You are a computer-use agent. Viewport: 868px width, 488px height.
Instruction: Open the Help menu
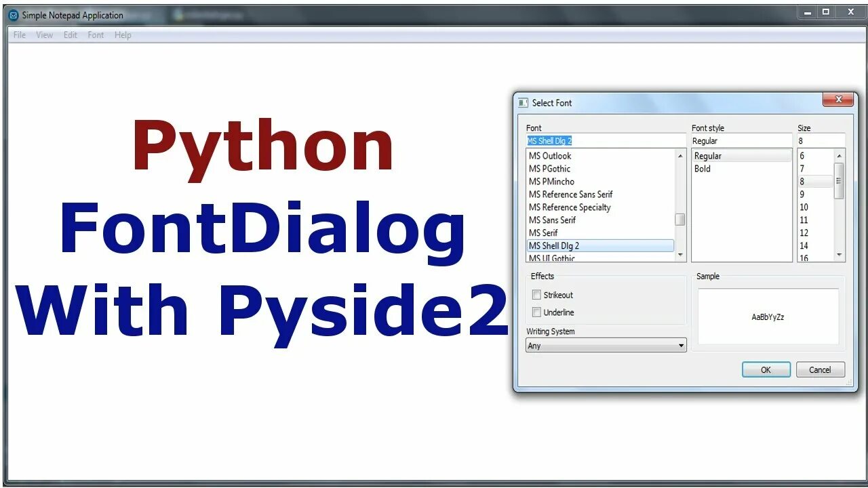123,35
